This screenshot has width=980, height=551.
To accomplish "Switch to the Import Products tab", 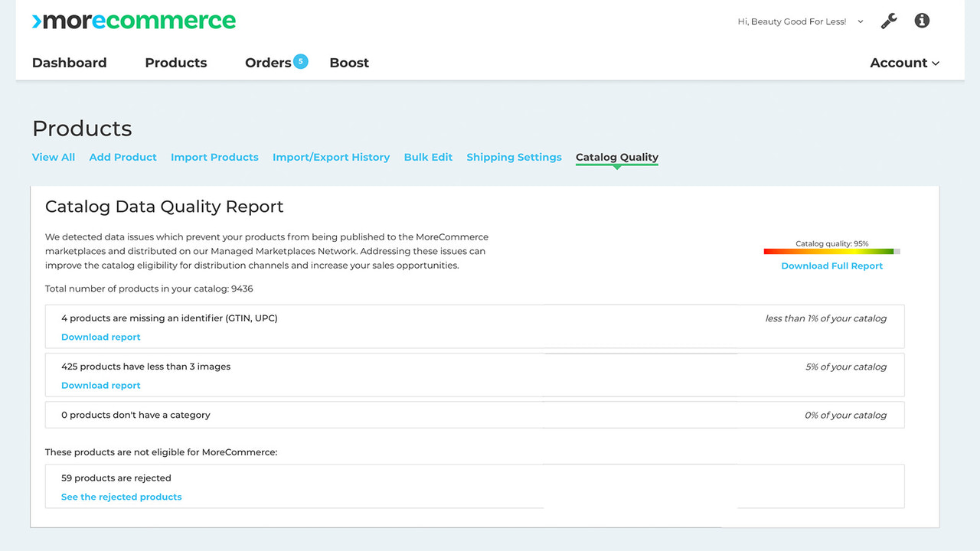I will coord(214,157).
